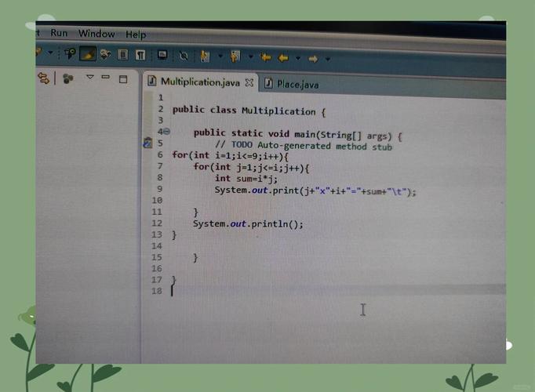The height and width of the screenshot is (392, 535).
Task: Click Link with Editor icon in side panel
Action: [x=44, y=78]
